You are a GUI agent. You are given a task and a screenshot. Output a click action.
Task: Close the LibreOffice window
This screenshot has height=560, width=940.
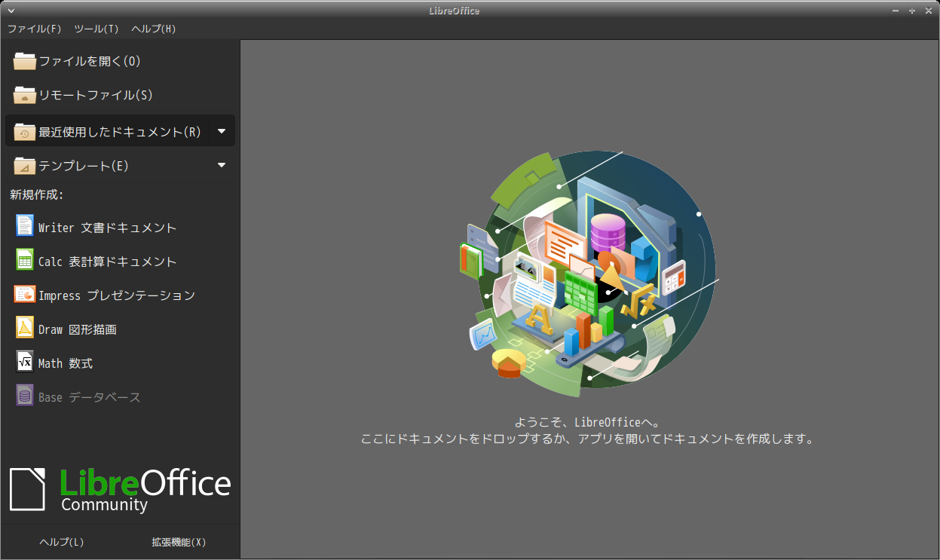pyautogui.click(x=927, y=11)
